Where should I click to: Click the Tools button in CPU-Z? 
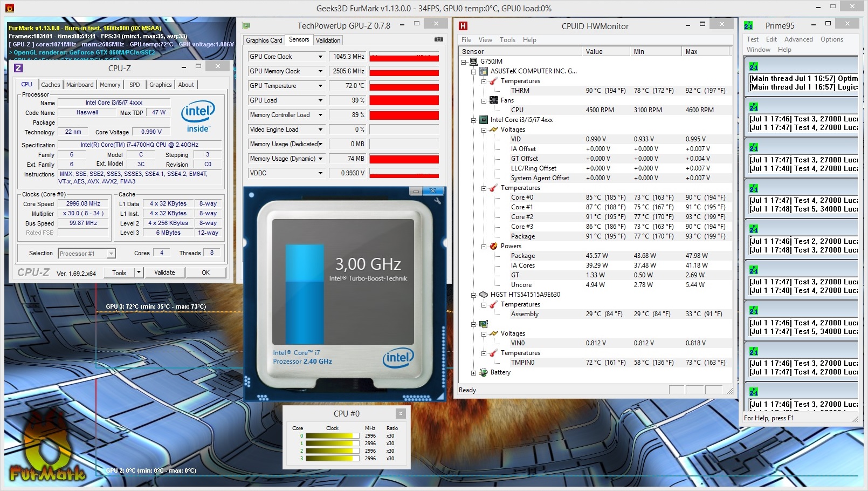[119, 272]
